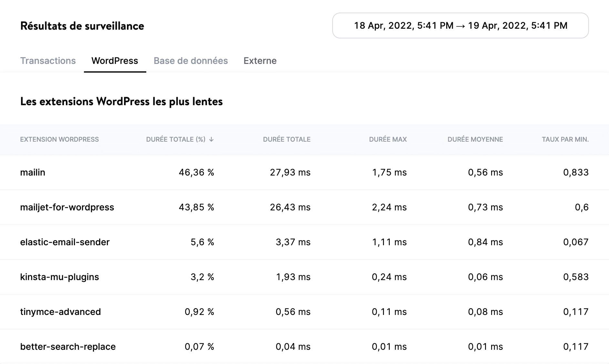Keep WordPress tab selected by clicking it

(x=115, y=61)
